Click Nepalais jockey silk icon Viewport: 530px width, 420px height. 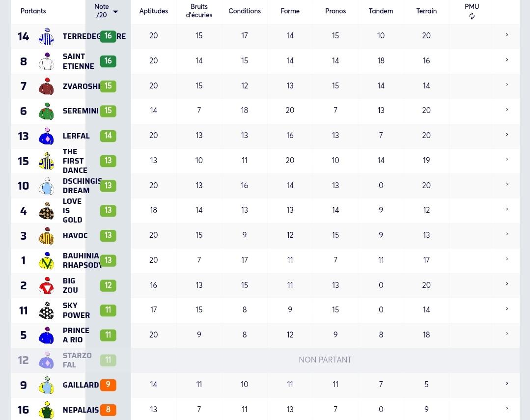point(46,410)
